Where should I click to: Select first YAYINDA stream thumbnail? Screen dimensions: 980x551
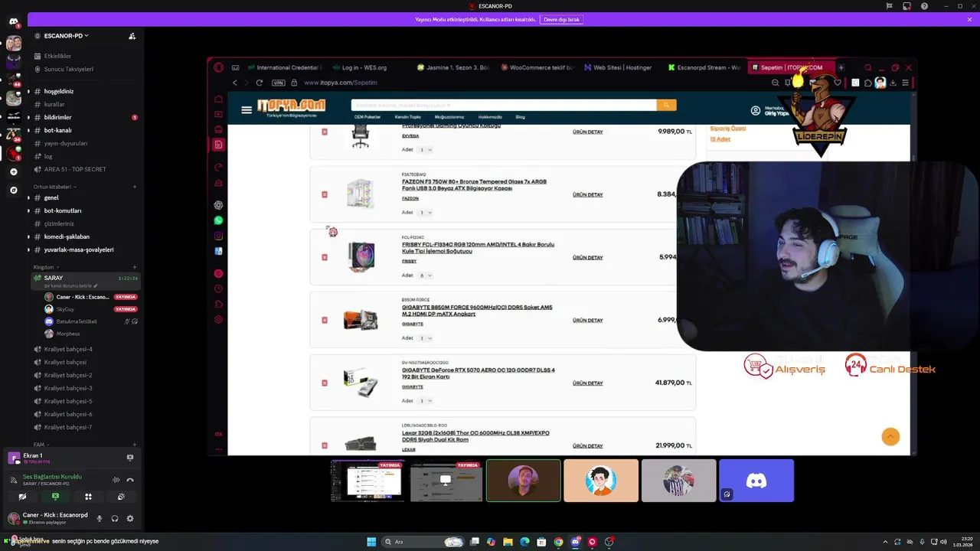368,481
